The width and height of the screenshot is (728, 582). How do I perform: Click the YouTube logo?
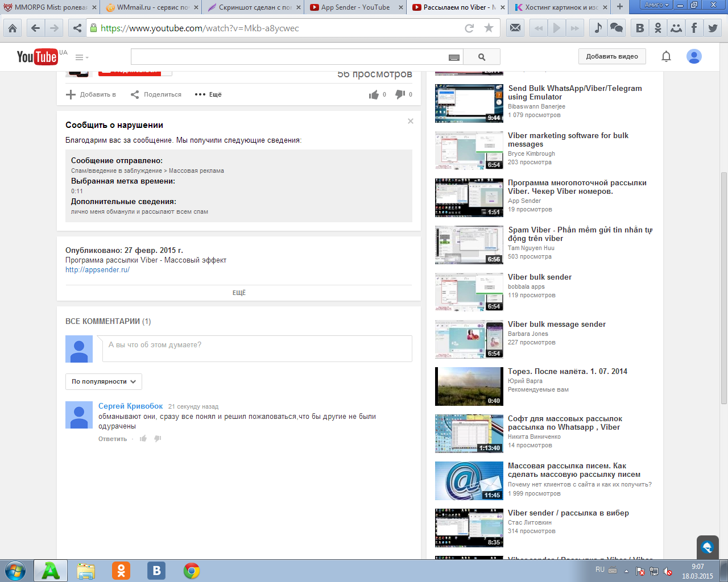tap(37, 57)
